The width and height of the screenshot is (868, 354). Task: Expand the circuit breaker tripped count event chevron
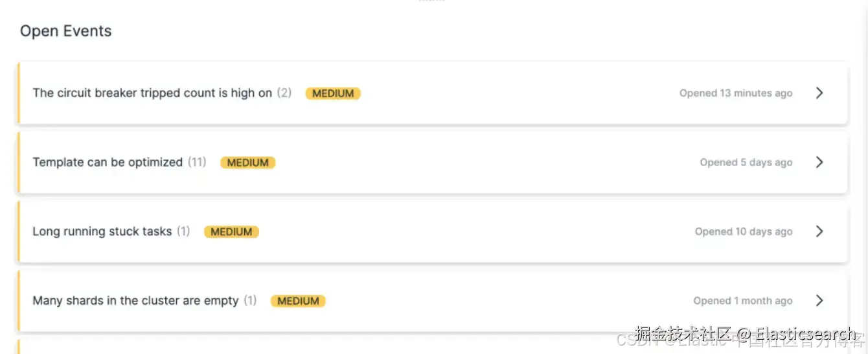[x=819, y=93]
